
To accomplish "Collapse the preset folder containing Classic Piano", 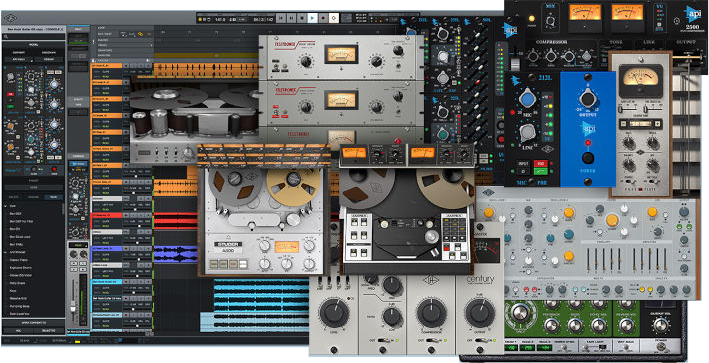I will pyautogui.click(x=5, y=252).
